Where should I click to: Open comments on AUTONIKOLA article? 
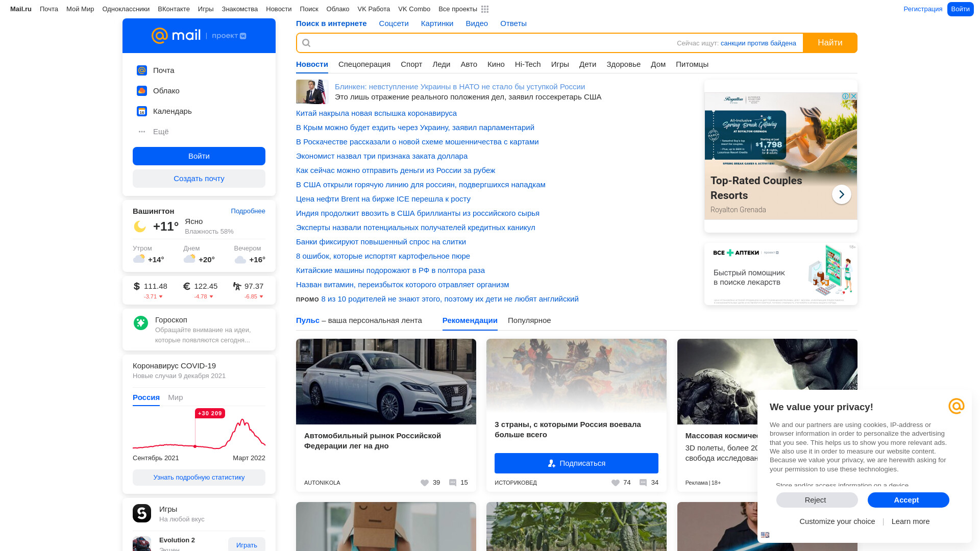coord(453,483)
